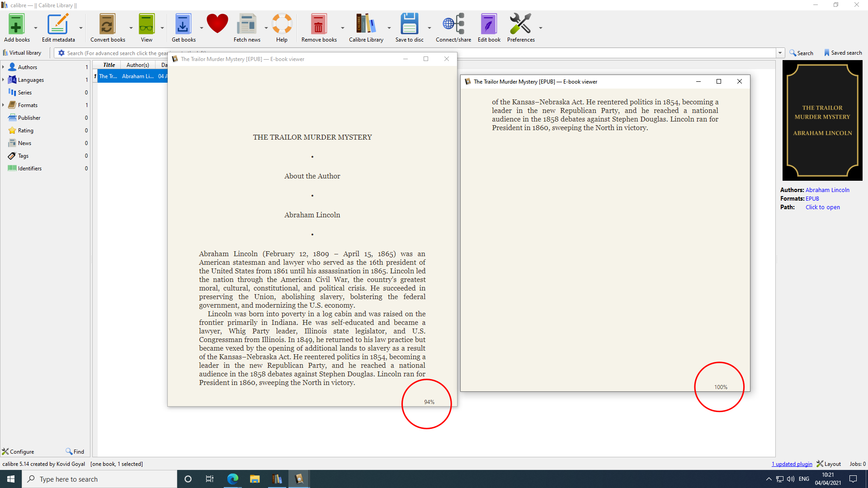Open the Virtual library button
Viewport: 868px width, 488px height.
coord(22,53)
